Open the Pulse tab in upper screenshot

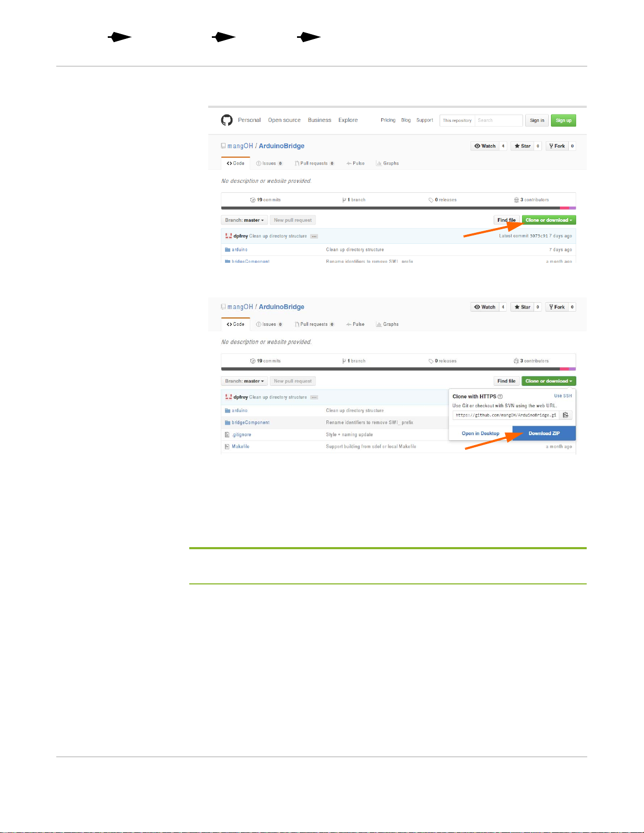(355, 163)
